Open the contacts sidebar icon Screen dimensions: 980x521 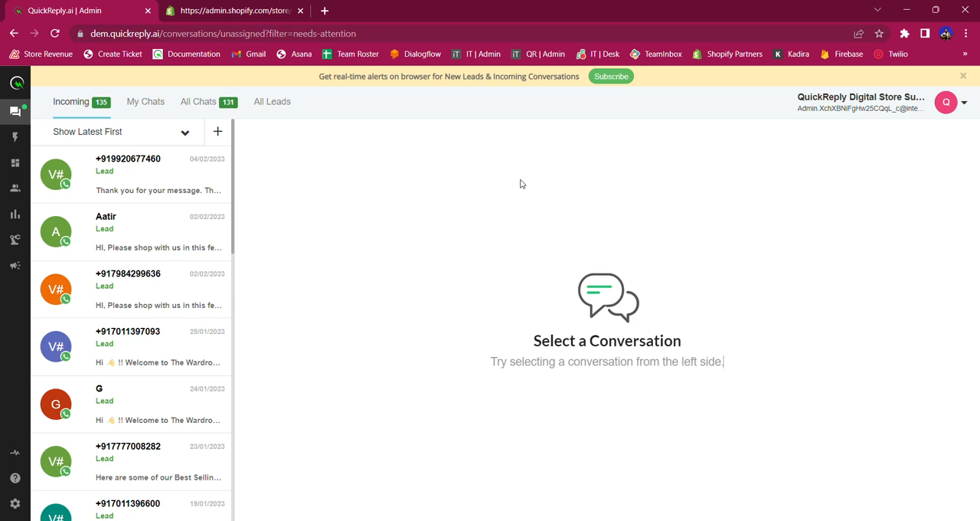15,188
